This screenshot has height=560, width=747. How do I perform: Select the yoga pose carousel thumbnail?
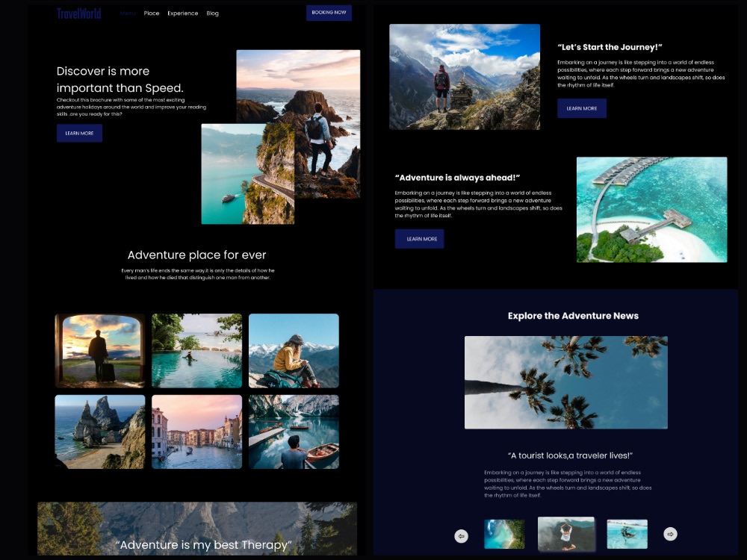(566, 534)
